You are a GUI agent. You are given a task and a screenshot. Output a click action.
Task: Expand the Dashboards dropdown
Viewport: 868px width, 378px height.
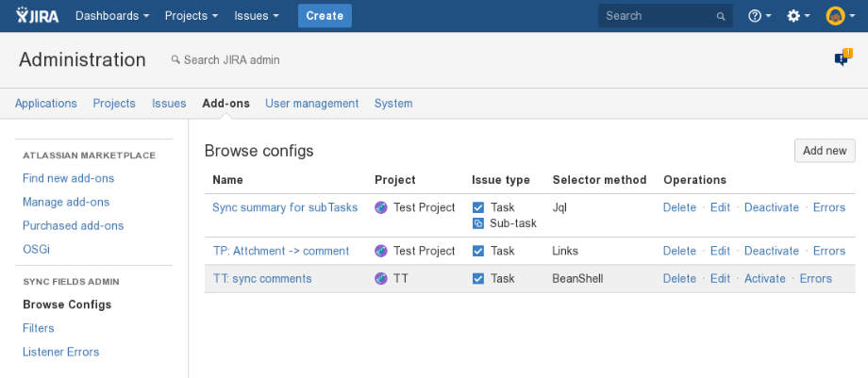[112, 16]
